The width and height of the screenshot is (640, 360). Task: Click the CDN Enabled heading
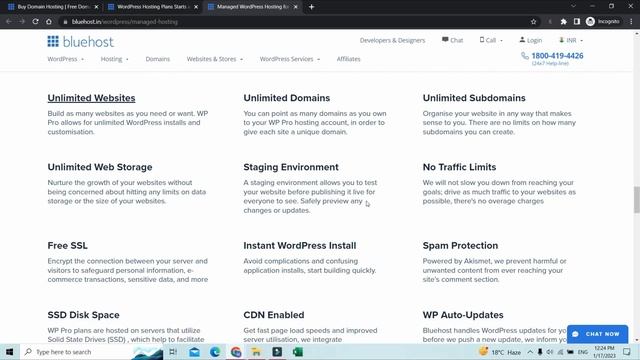pyautogui.click(x=273, y=315)
